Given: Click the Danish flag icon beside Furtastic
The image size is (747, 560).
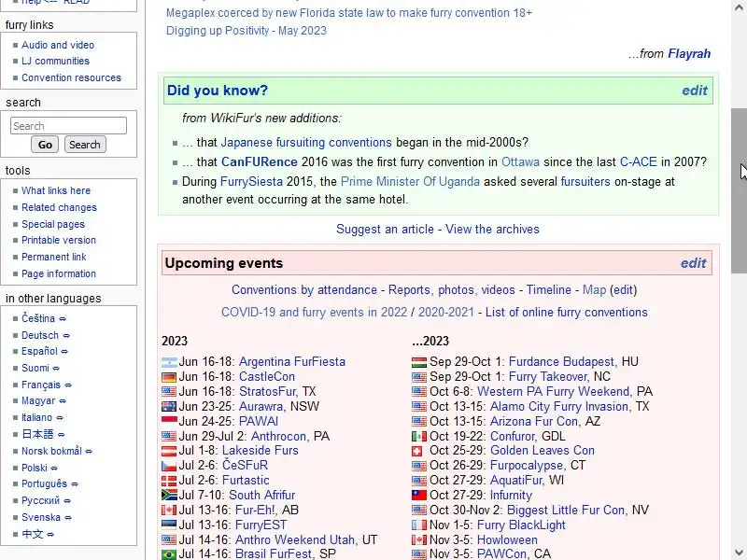Looking at the screenshot, I should (x=169, y=481).
